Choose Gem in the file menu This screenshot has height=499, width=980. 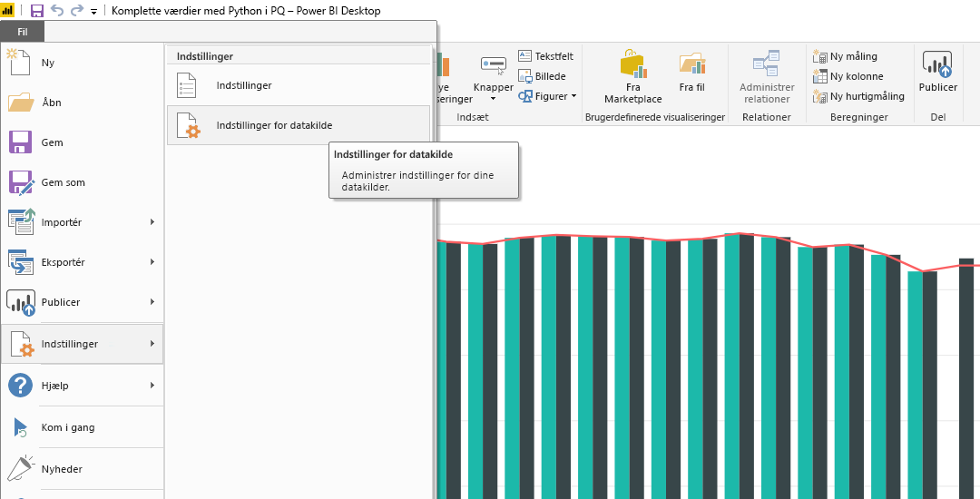(x=82, y=142)
